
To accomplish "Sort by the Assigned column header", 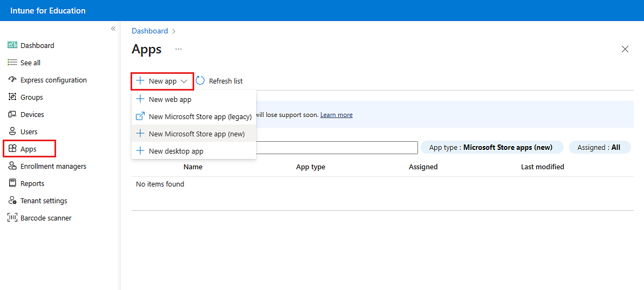I will pos(423,167).
